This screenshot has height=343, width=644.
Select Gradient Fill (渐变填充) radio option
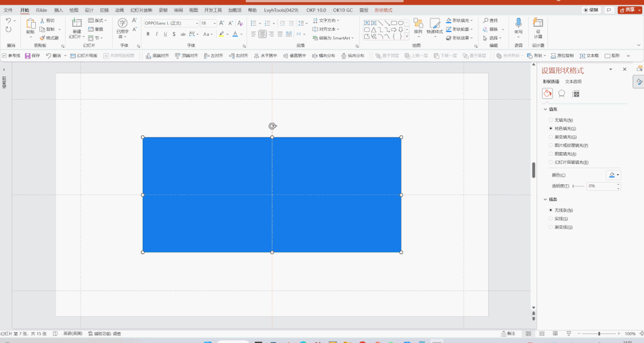551,137
